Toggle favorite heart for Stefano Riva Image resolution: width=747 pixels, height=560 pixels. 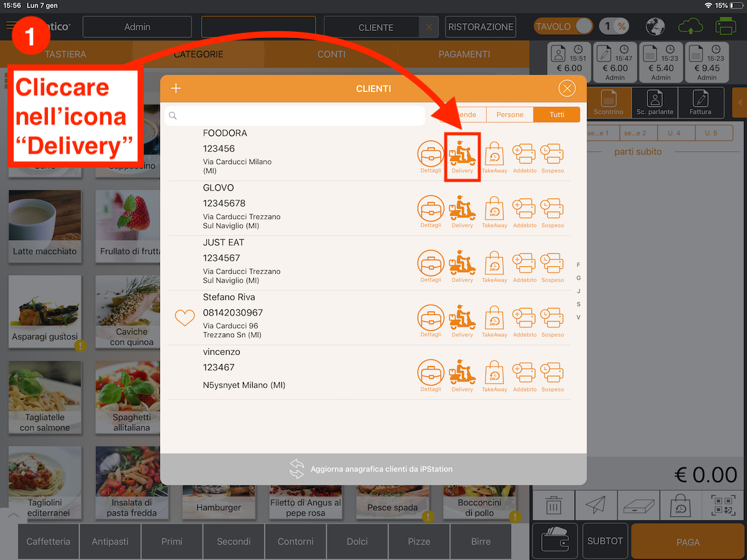184,318
